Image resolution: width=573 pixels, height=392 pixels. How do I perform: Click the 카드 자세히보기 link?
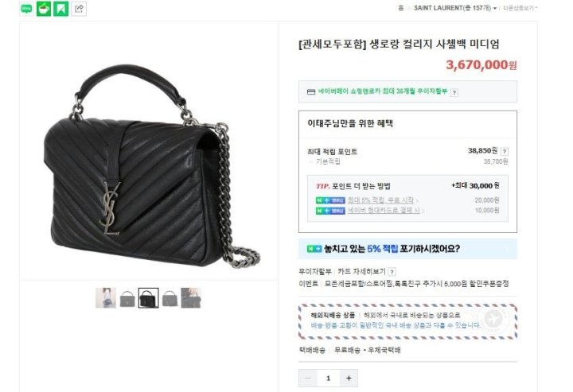[x=361, y=272]
